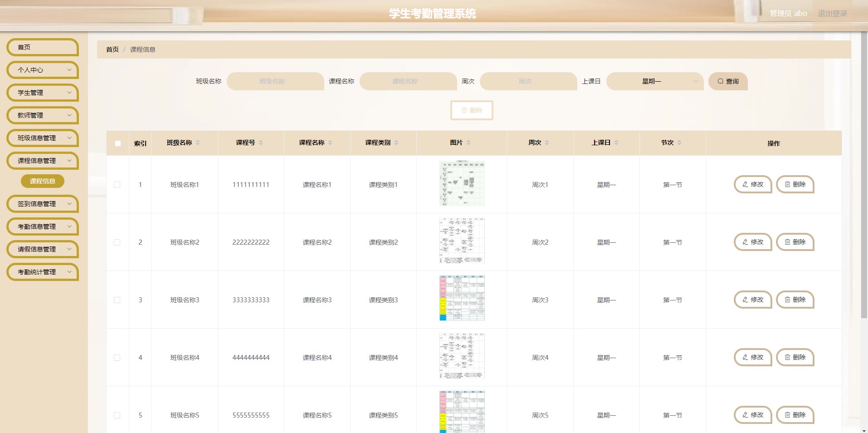
Task: Click 修改 for row 班级名称5
Action: click(753, 415)
